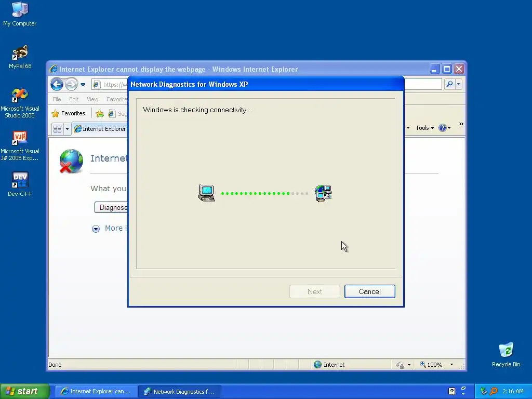The width and height of the screenshot is (532, 399).
Task: Click Cancel in Network Diagnostics dialog
Action: click(x=369, y=291)
